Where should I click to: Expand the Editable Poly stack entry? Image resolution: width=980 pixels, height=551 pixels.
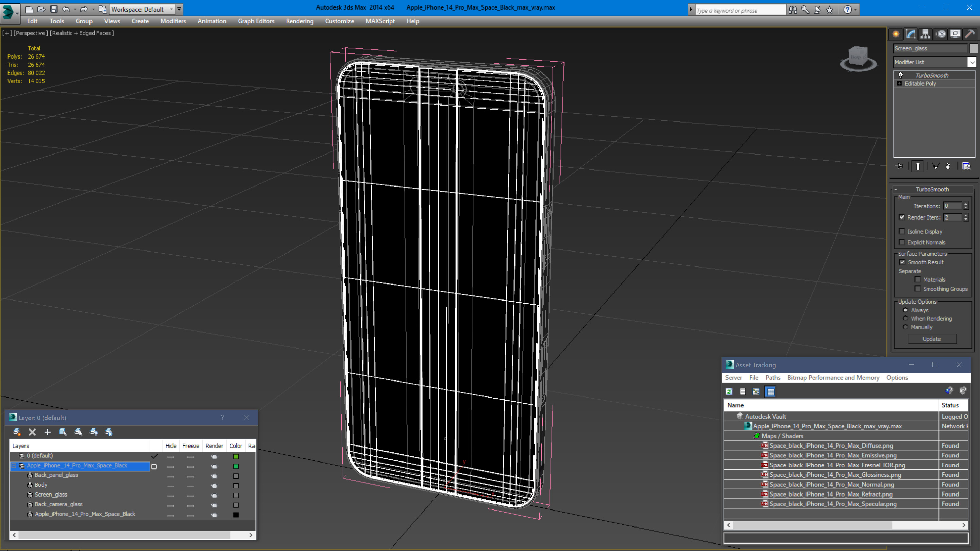[x=899, y=83]
